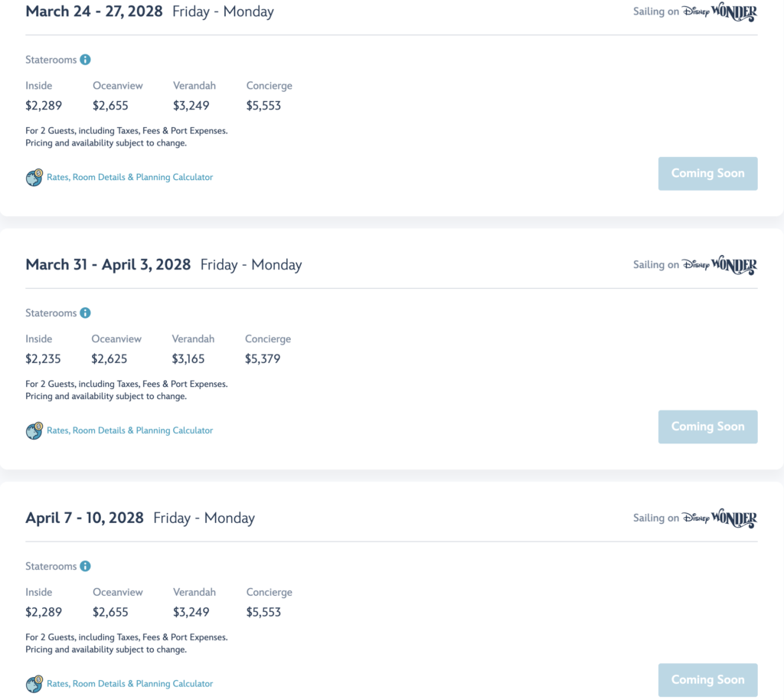The image size is (784, 700).
Task: Click Coming Soon button for April 7 sailing
Action: click(707, 680)
